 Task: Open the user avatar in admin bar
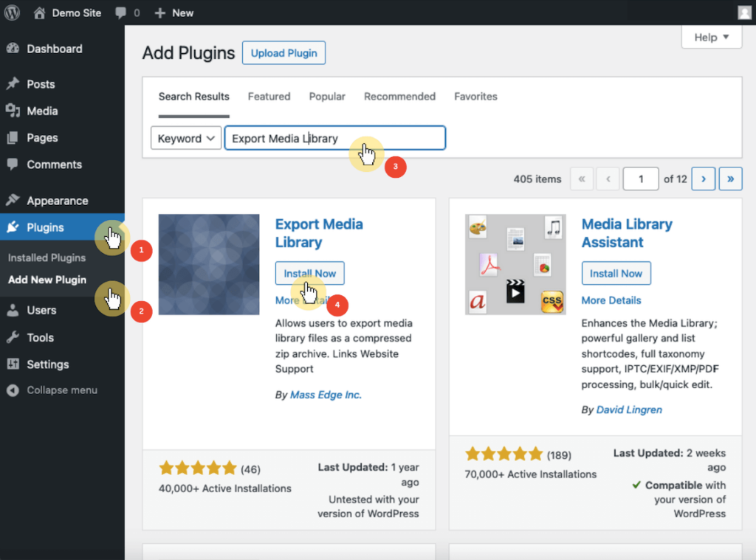coord(744,13)
